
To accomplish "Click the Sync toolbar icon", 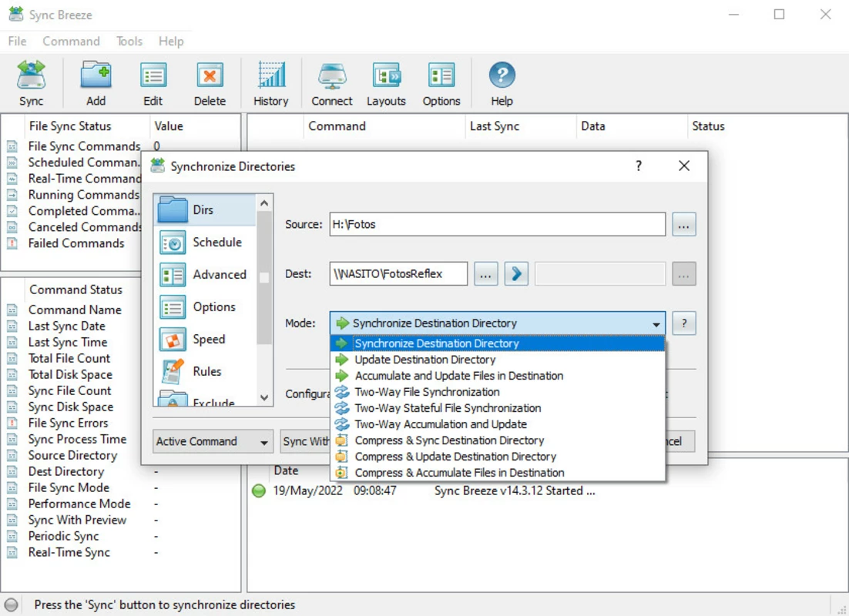I will click(x=31, y=75).
